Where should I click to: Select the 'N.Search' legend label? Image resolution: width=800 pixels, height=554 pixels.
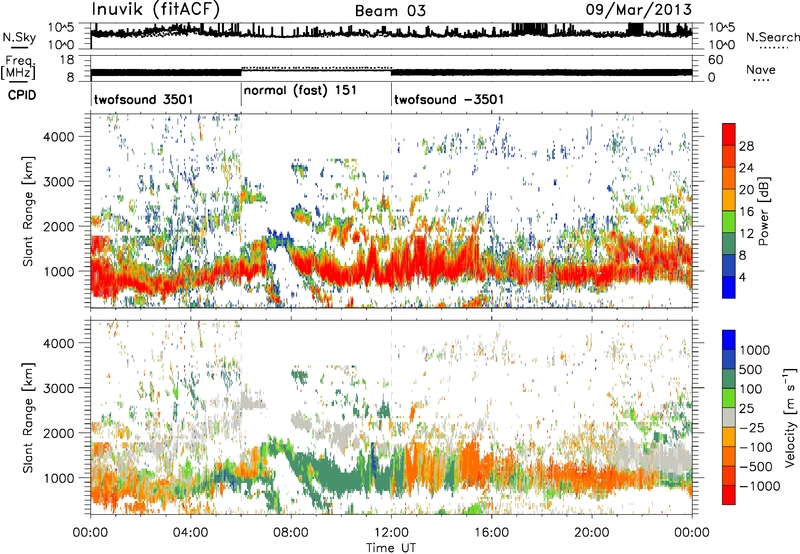point(772,37)
